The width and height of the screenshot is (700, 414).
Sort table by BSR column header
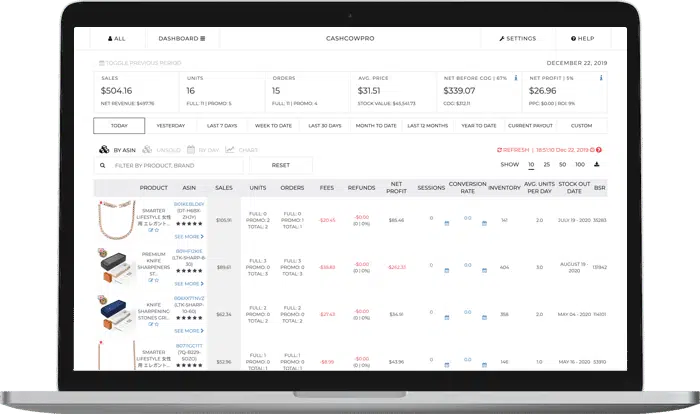tap(600, 188)
